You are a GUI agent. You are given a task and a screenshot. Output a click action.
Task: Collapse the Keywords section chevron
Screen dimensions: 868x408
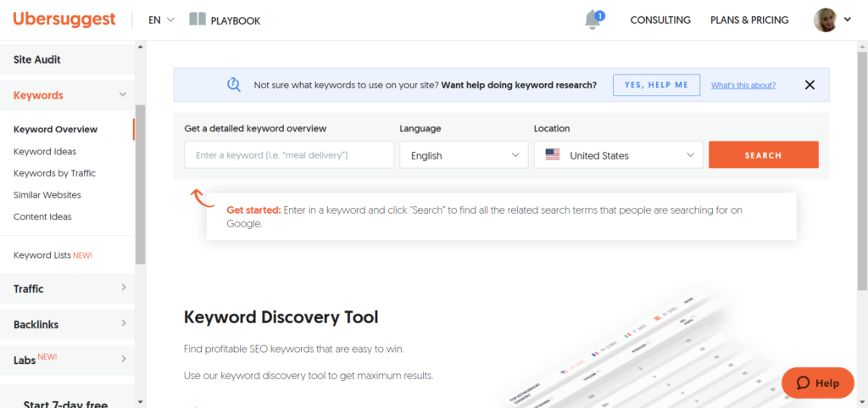coord(123,95)
